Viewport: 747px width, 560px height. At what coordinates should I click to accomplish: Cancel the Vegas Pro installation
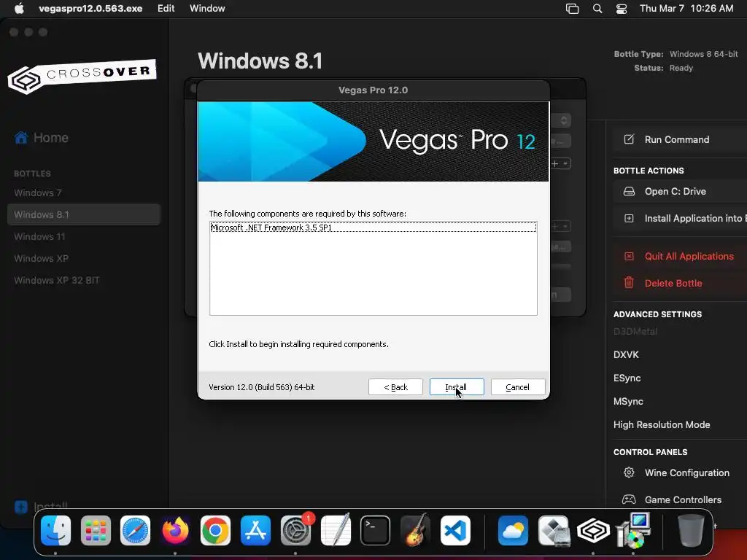(x=518, y=387)
